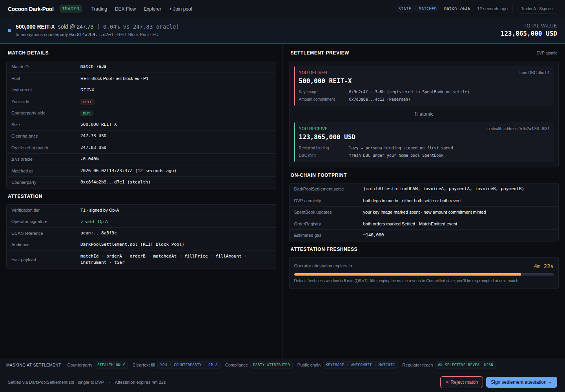This screenshot has width=565, height=392.
Task: Click the ⇅ atomic swap indicator
Action: 424,114
